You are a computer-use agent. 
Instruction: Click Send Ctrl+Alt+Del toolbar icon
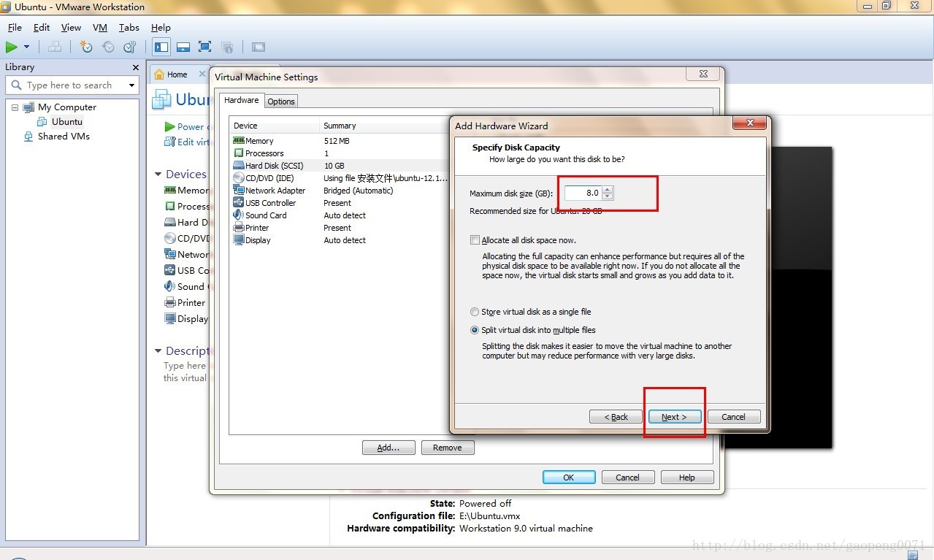click(54, 47)
